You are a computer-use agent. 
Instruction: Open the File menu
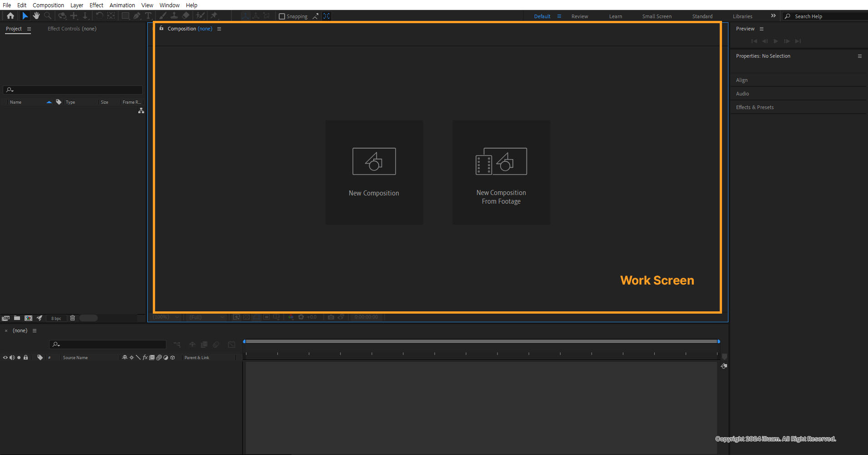pyautogui.click(x=7, y=5)
